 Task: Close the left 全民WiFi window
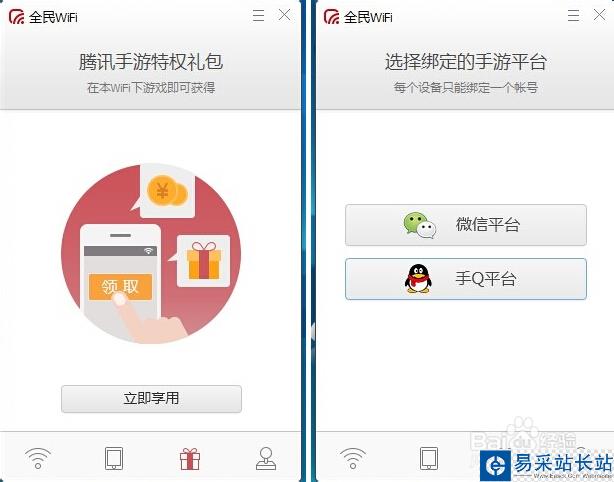[x=285, y=15]
